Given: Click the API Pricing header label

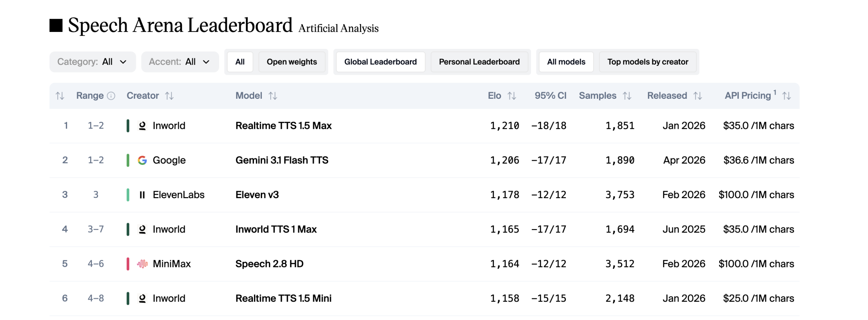Looking at the screenshot, I should click(748, 96).
